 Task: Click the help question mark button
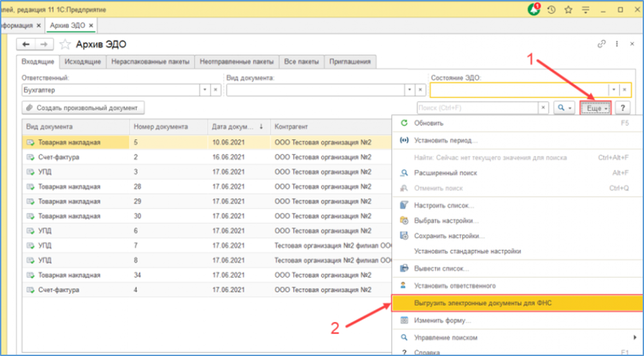[623, 108]
